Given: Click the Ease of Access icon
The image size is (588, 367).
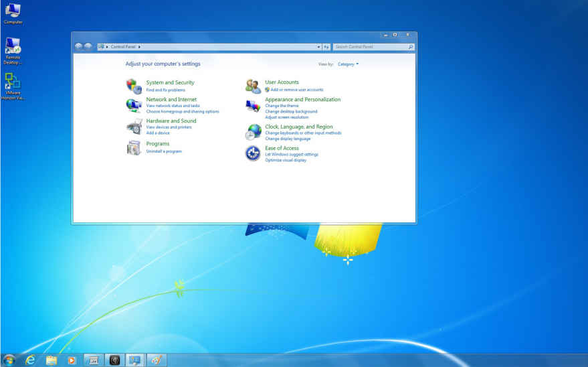Looking at the screenshot, I should [x=253, y=153].
